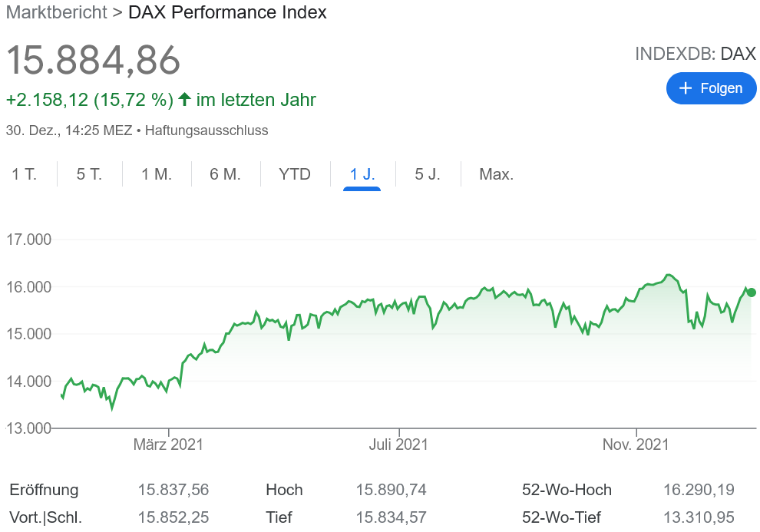Click the INDEXDB: DAX ticker label
The width and height of the screenshot is (760, 532).
(695, 54)
